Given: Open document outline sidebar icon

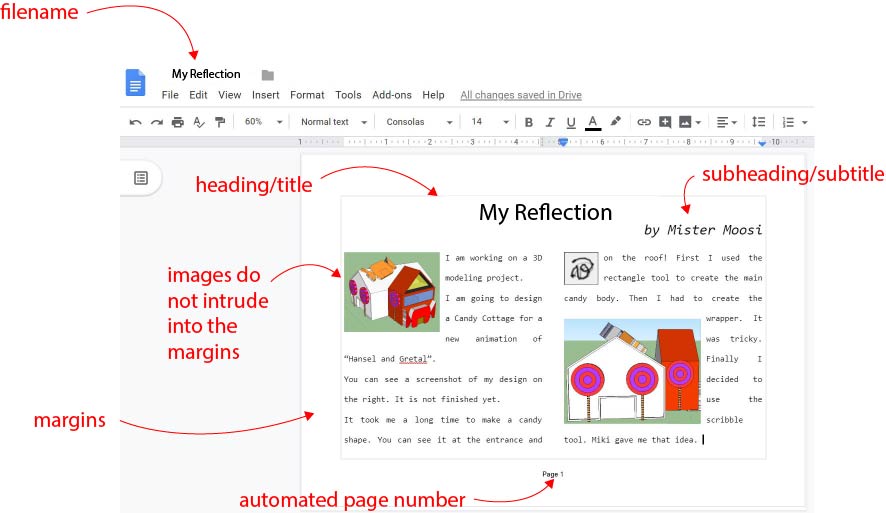Looking at the screenshot, I should click(141, 179).
